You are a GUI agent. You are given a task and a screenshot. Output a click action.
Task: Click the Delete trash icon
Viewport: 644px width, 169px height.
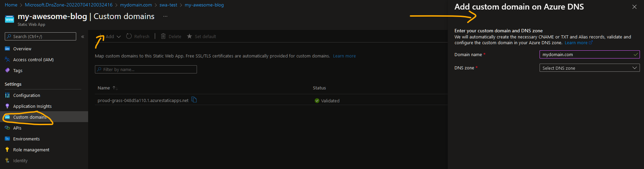(x=163, y=36)
